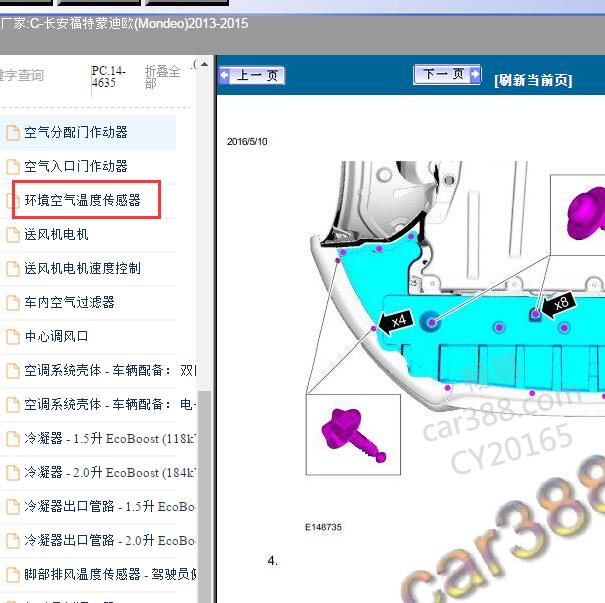605x603 pixels.
Task: Click document icon beside 中心调风口
Action: coord(13,336)
